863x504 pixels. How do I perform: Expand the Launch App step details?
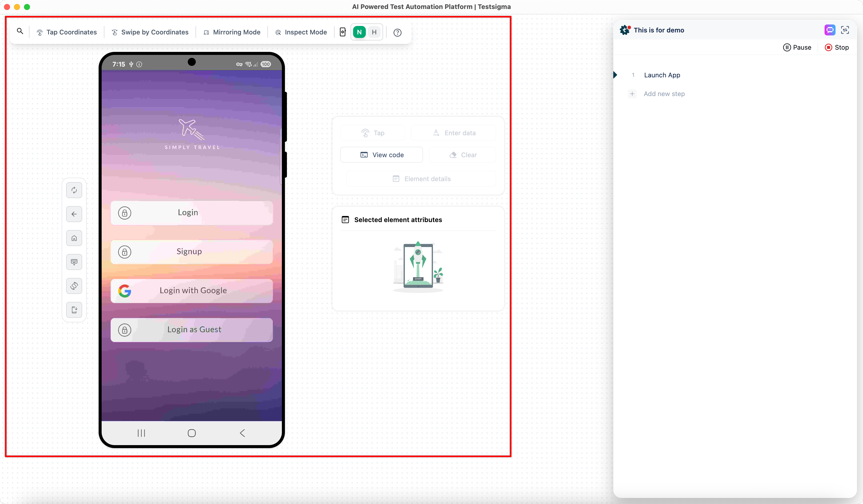[x=615, y=75]
